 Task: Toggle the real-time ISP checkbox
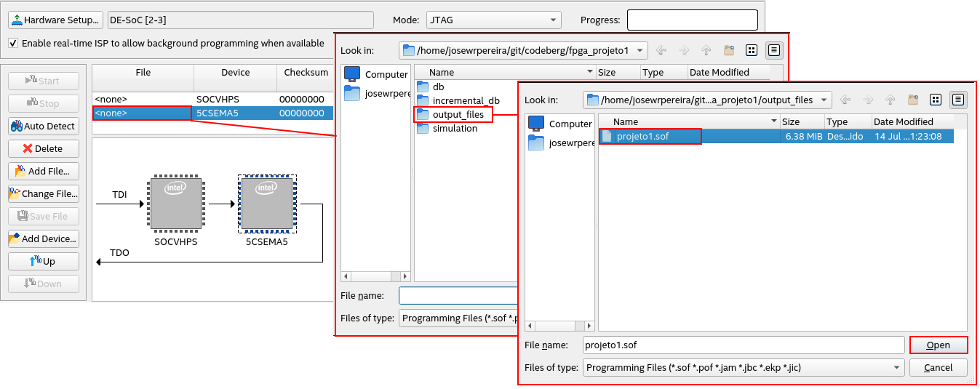pos(13,43)
